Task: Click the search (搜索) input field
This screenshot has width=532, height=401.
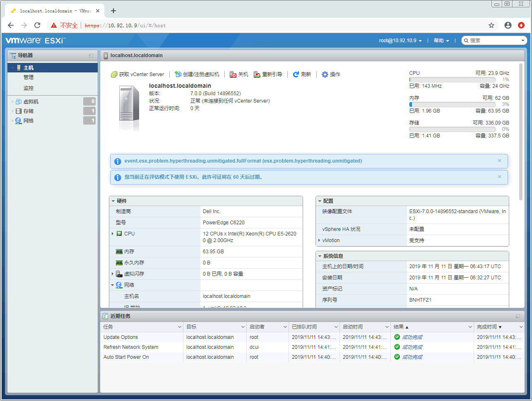Action: pyautogui.click(x=494, y=41)
